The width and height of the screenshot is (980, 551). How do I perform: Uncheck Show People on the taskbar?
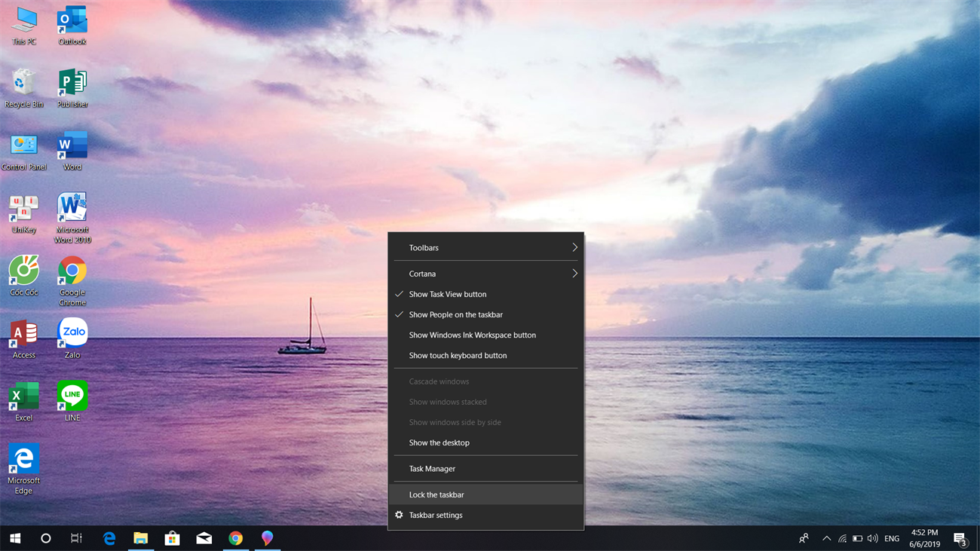pyautogui.click(x=455, y=314)
